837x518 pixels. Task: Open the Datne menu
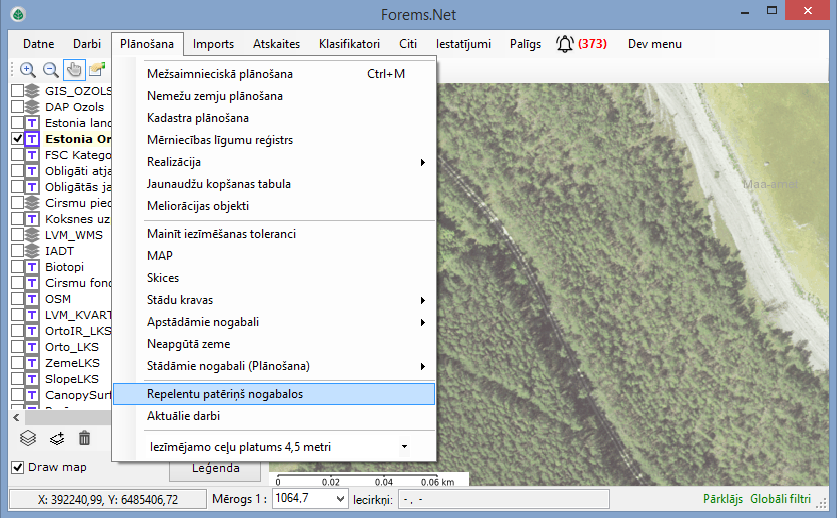[38, 44]
